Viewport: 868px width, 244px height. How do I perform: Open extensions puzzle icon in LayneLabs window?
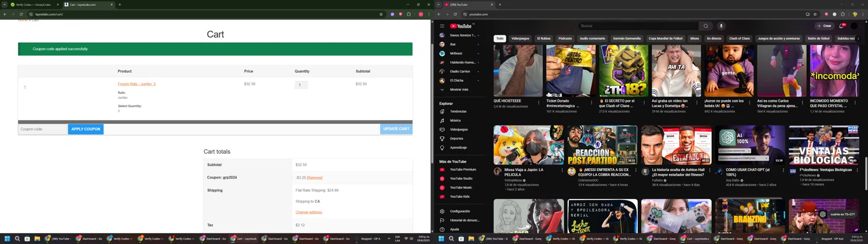409,14
